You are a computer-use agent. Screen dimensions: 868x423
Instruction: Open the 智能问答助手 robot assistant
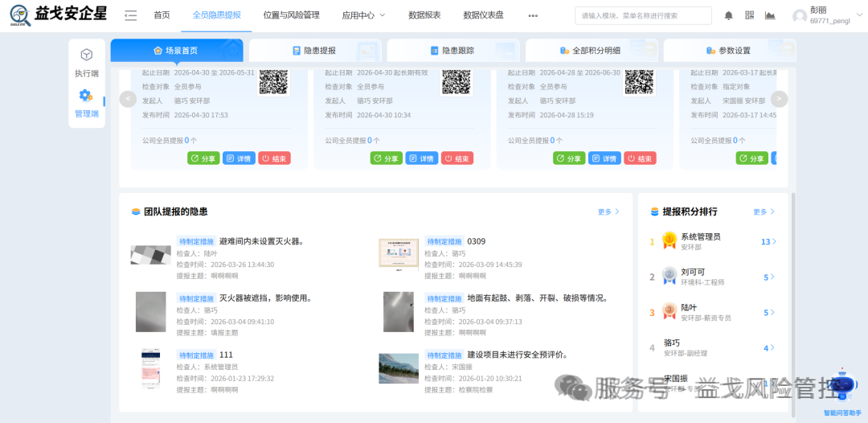842,386
